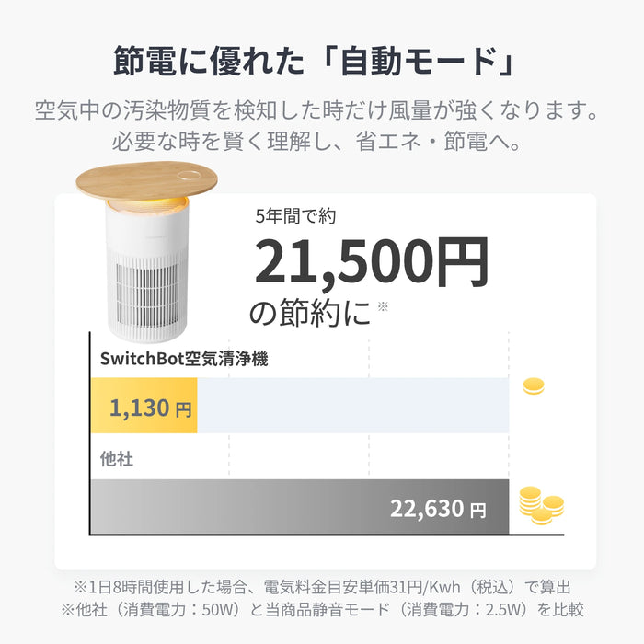Click the large 21,500円 savings figure

tap(371, 261)
